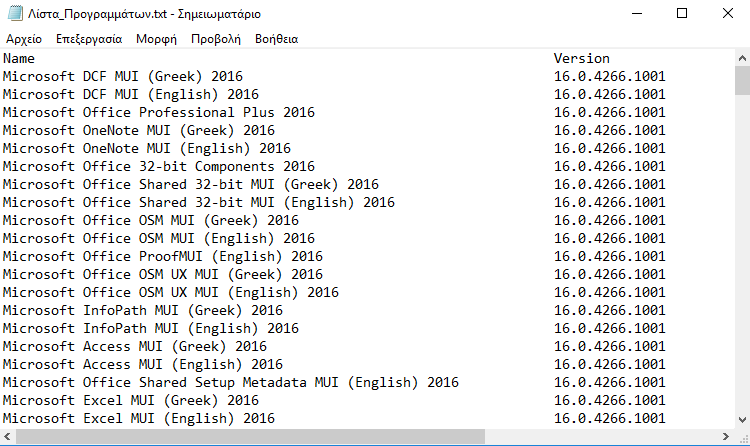This screenshot has width=750, height=446.
Task: Click line Office Shared 32-bit MUI (Greek)
Action: pos(191,185)
